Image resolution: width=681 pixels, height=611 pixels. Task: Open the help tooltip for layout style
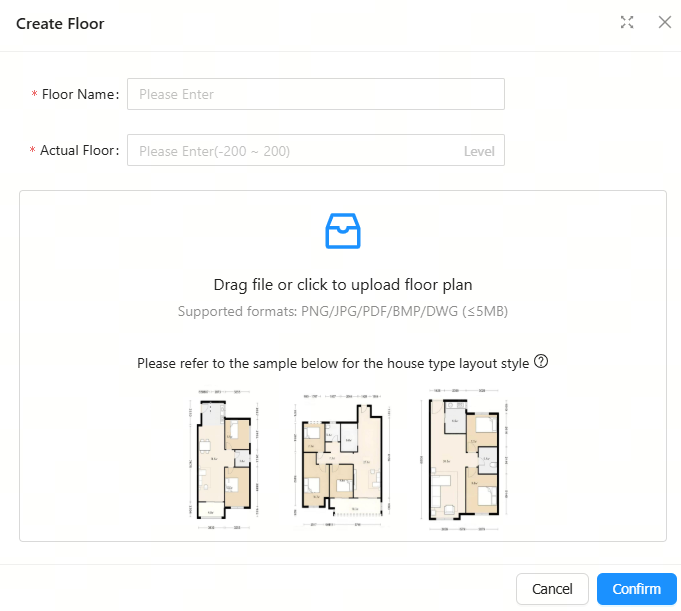click(541, 361)
